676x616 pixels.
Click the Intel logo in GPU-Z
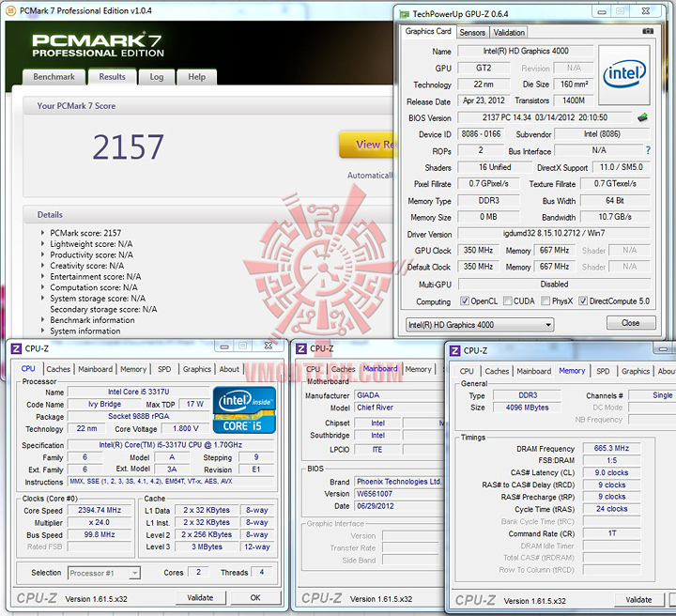coord(624,75)
